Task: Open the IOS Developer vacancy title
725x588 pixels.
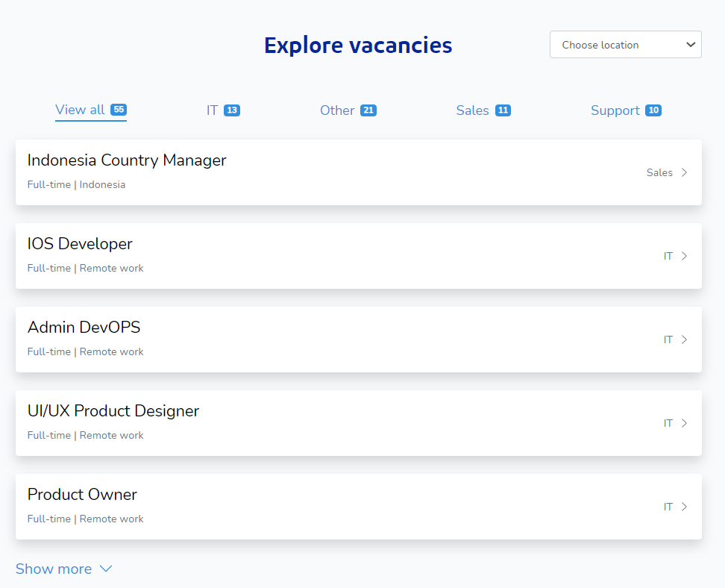Action: pos(80,244)
